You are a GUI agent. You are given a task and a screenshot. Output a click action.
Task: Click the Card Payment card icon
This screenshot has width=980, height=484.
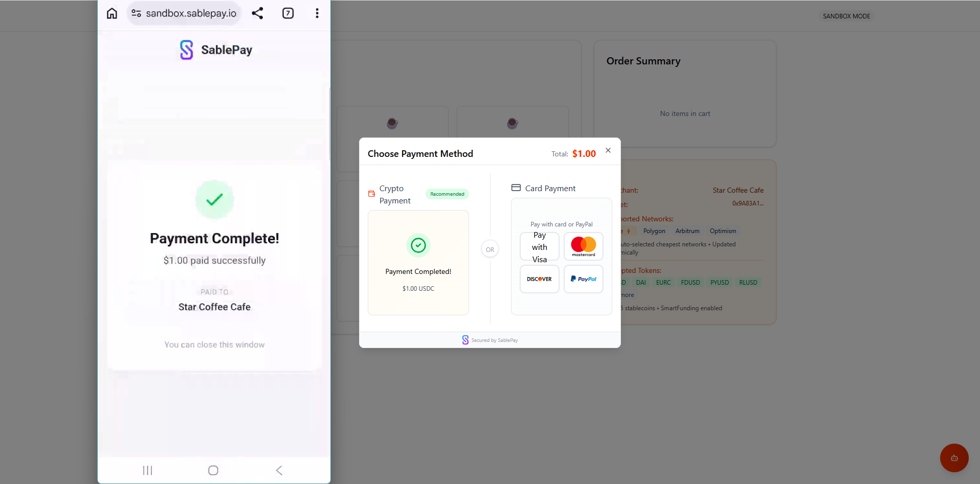point(516,188)
